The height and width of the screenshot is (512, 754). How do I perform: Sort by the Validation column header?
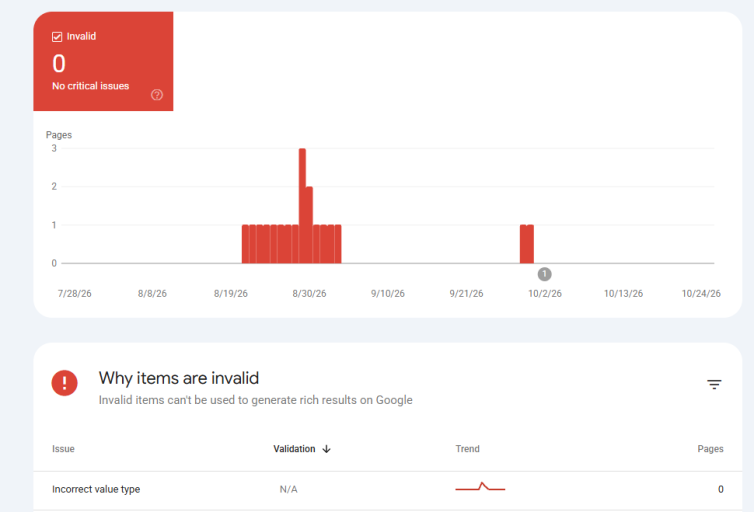click(294, 449)
